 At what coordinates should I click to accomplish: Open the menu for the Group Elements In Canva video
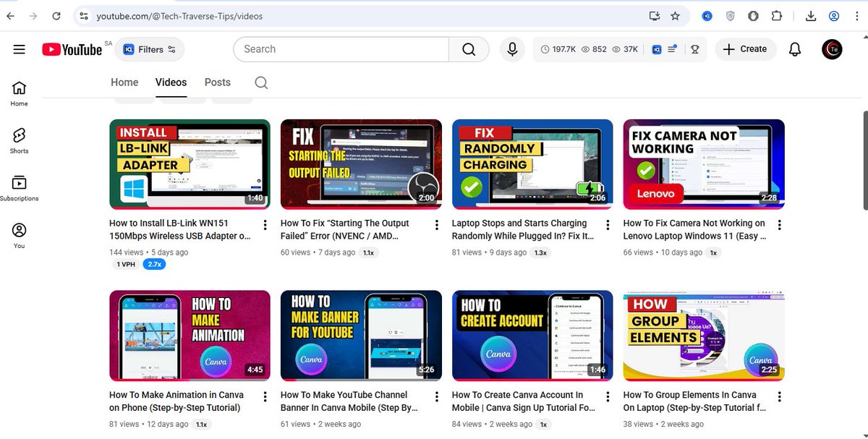[779, 396]
